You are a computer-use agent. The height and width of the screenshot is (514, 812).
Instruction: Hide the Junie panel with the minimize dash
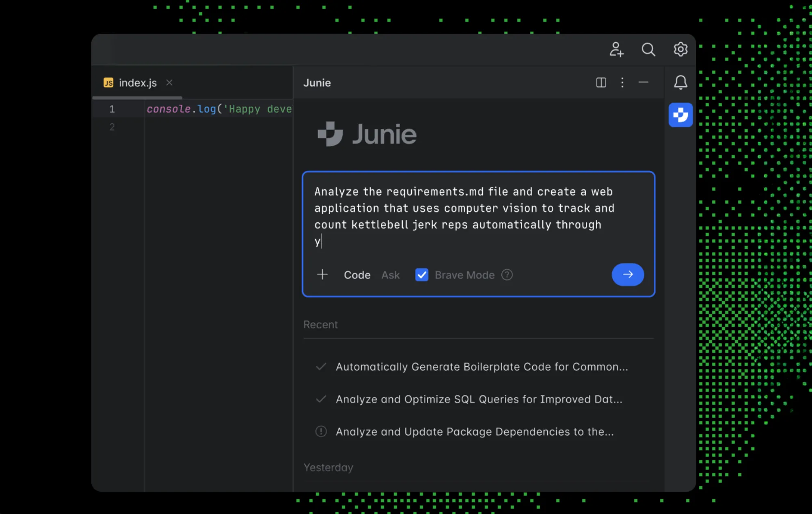click(643, 82)
